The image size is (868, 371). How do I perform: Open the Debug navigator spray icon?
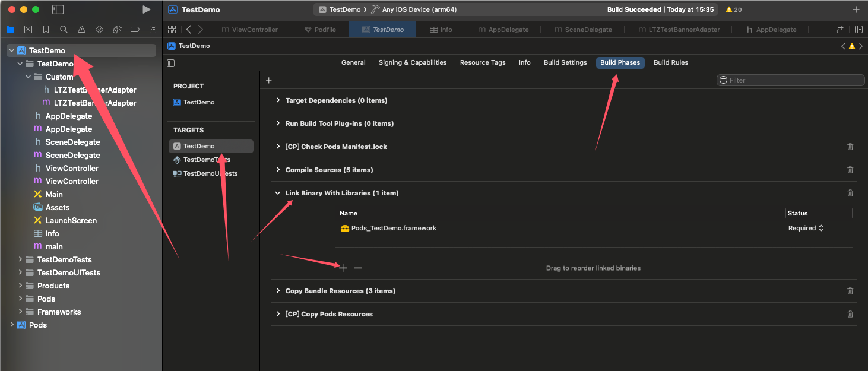tap(117, 29)
